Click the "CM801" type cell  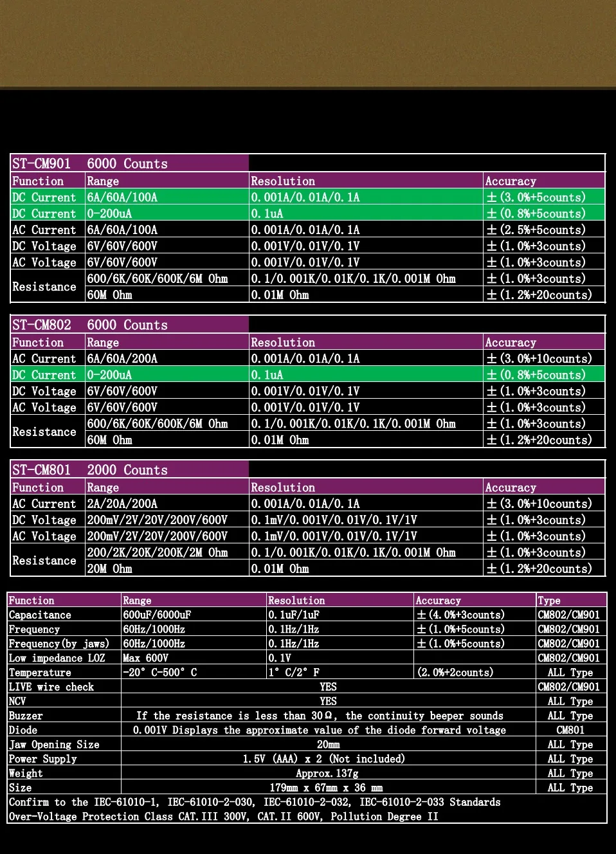[x=570, y=730]
